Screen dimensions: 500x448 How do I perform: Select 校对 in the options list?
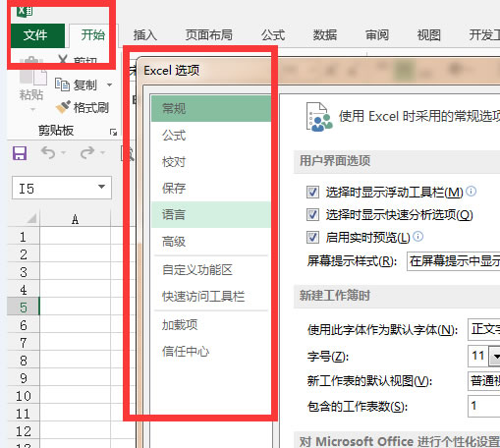[211, 161]
